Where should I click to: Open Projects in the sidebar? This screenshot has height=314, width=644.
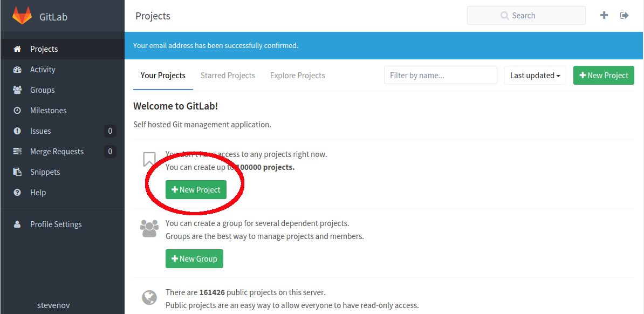[x=63, y=49]
